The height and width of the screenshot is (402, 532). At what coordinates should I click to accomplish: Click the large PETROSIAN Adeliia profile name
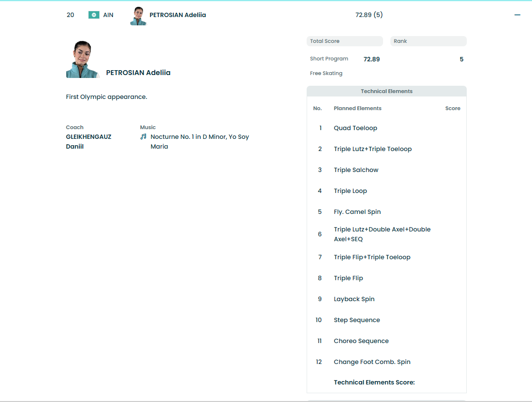point(138,73)
